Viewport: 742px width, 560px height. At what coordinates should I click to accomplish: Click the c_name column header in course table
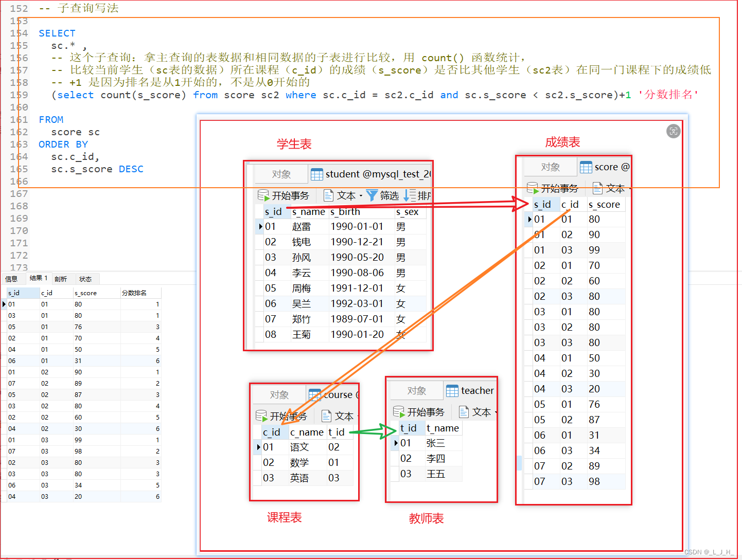pos(308,432)
